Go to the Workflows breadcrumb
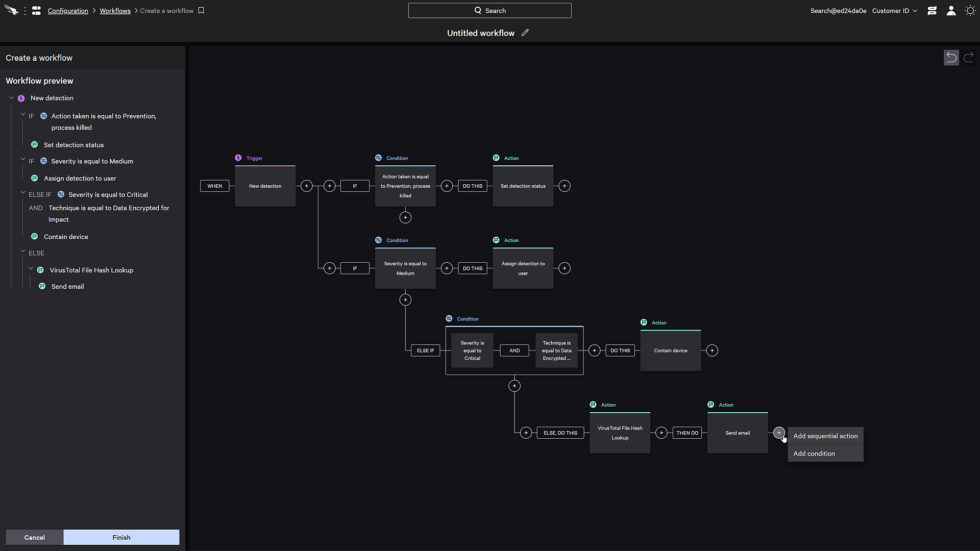This screenshot has height=551, width=980. pos(115,11)
